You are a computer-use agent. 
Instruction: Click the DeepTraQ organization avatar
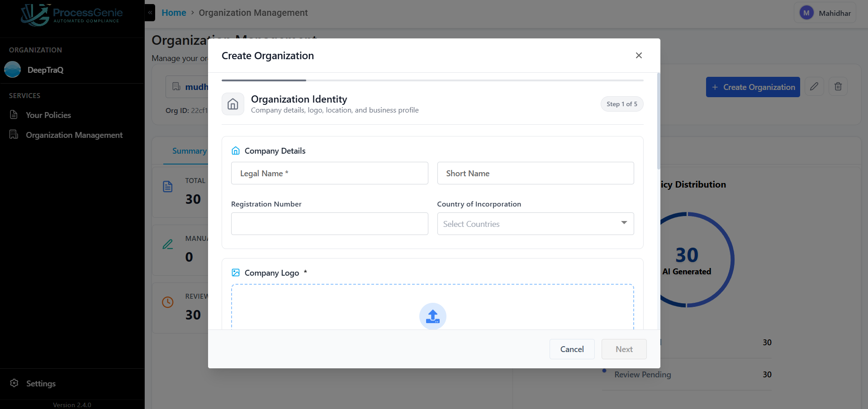(x=13, y=70)
